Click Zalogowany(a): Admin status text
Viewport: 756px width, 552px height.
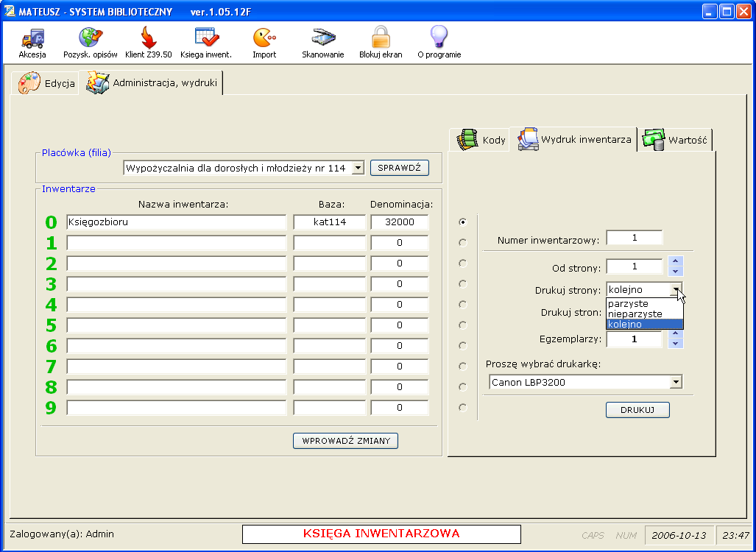click(62, 534)
